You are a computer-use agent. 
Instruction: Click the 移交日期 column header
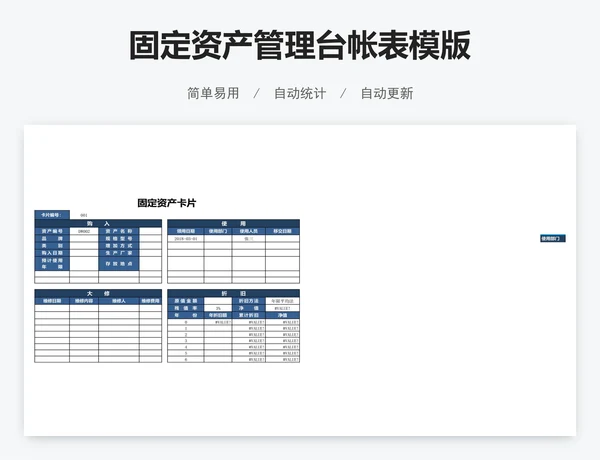tap(282, 231)
